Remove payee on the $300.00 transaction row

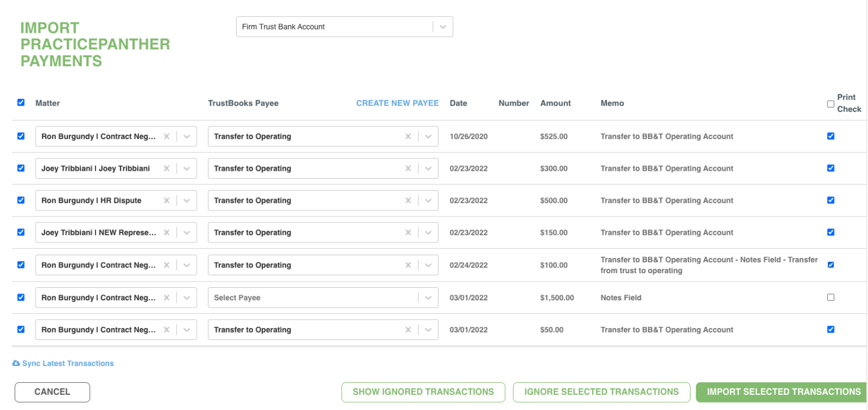(408, 169)
